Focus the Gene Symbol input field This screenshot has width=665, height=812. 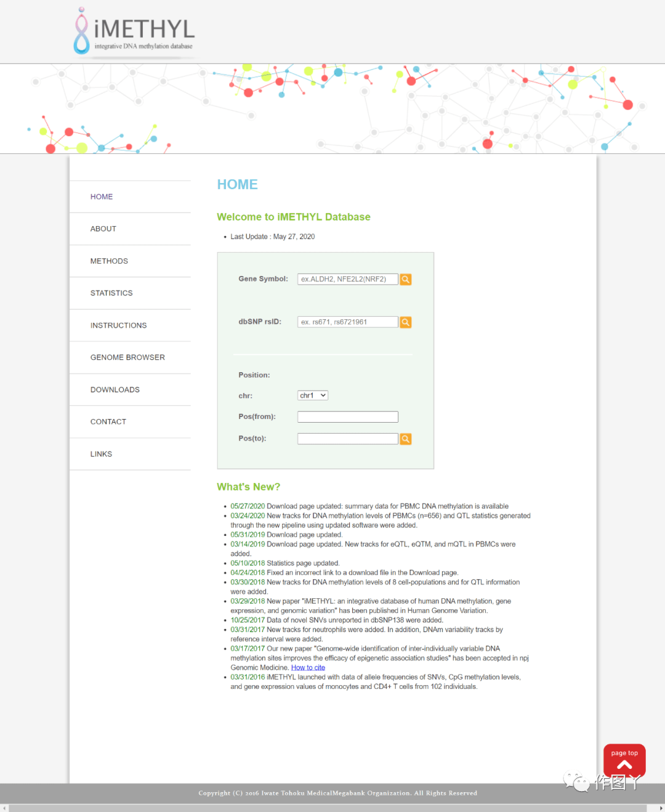[x=348, y=279]
